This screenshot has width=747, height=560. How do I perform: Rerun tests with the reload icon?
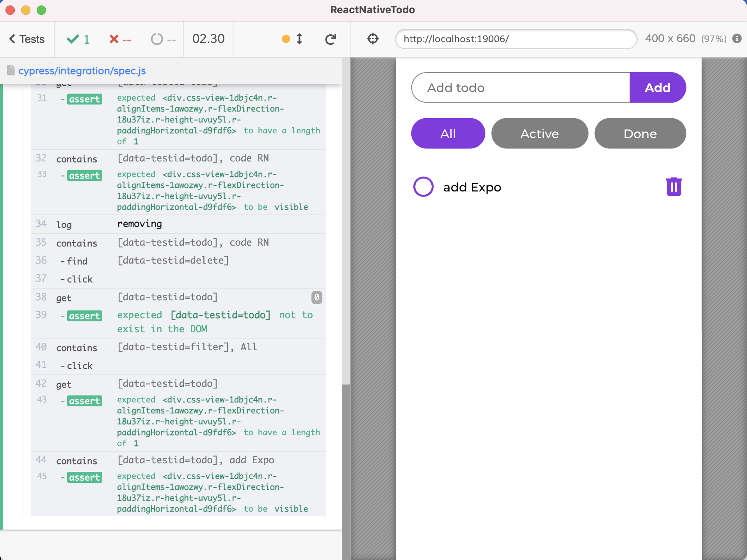pos(331,39)
